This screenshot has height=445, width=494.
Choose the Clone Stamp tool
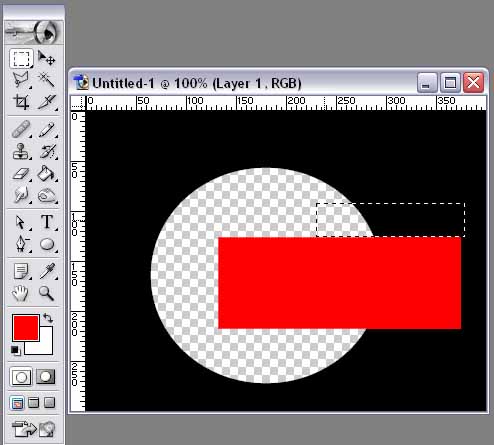[22, 152]
